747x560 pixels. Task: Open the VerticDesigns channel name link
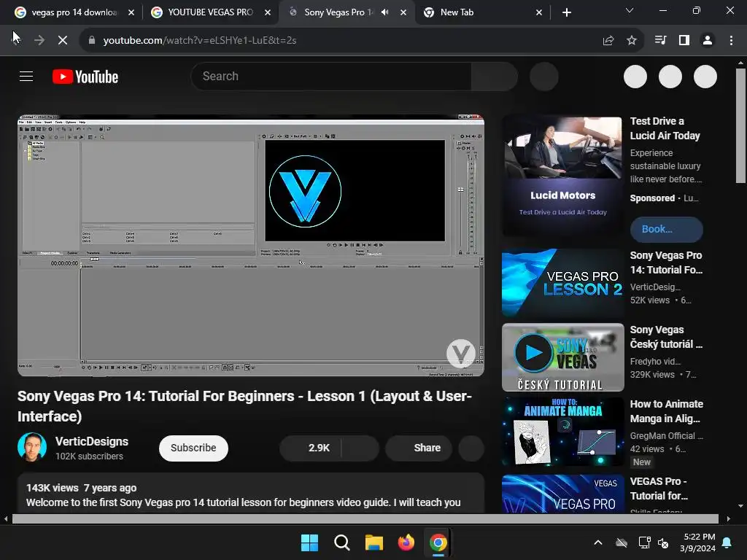[91, 441]
